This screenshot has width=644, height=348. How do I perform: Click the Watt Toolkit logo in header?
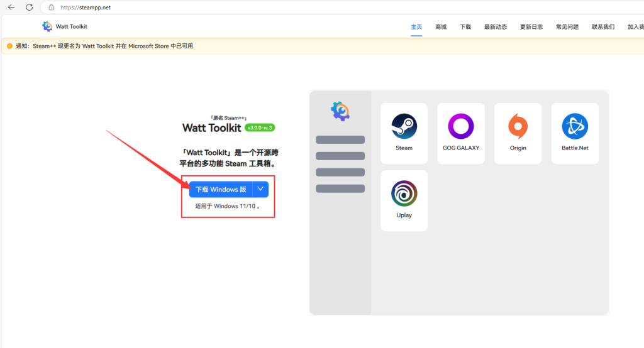point(48,26)
